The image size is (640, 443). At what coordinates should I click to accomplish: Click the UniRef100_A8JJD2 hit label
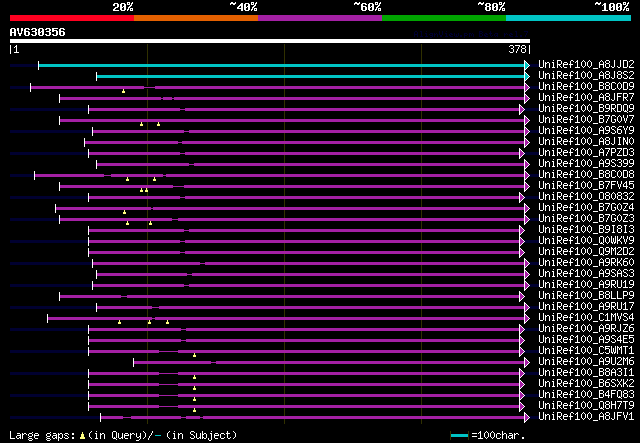(586, 65)
